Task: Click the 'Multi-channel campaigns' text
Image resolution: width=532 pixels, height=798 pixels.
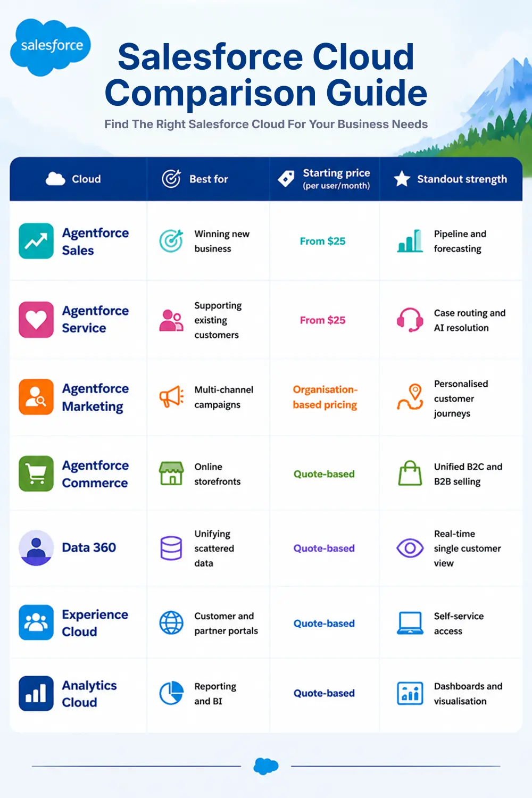Action: click(x=224, y=397)
